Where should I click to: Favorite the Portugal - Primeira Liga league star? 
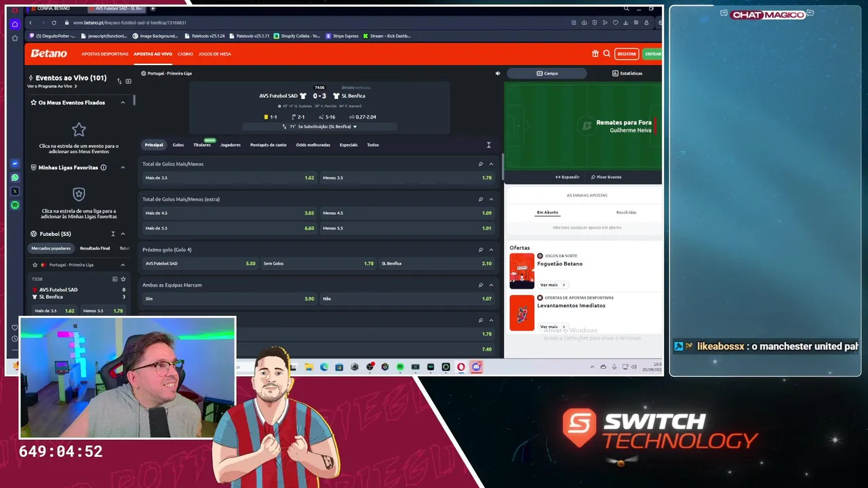point(34,264)
